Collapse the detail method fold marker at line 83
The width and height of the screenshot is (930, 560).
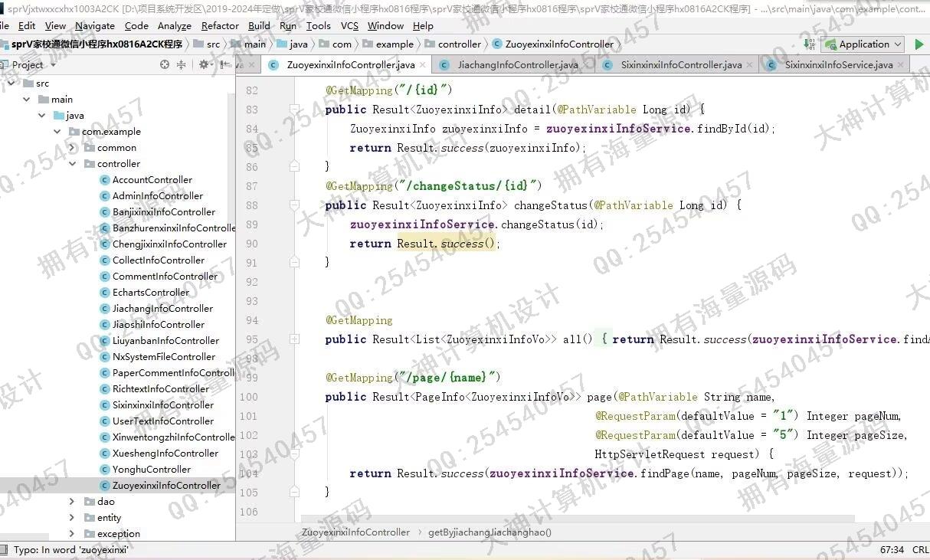pyautogui.click(x=294, y=110)
